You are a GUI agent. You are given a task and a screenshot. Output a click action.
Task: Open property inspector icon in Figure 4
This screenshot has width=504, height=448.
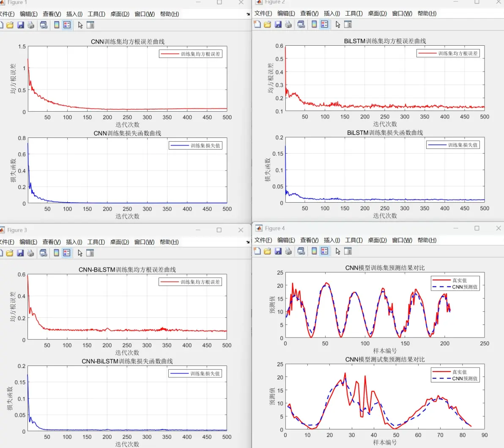[348, 251]
